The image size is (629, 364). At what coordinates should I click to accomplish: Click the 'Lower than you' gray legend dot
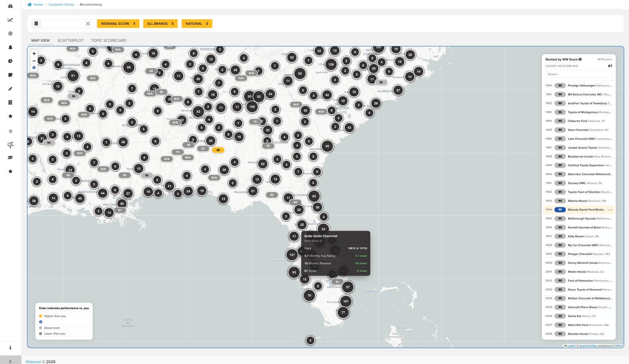tap(40, 334)
